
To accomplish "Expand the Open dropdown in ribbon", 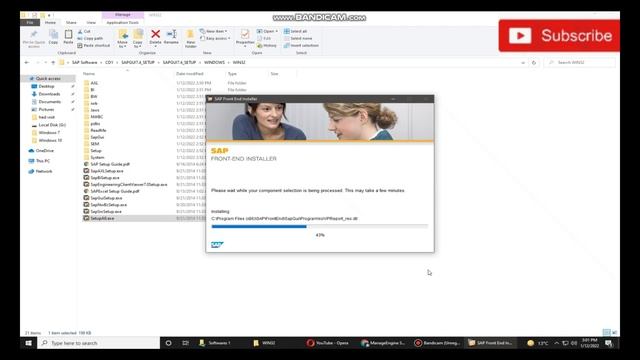I will (x=267, y=31).
